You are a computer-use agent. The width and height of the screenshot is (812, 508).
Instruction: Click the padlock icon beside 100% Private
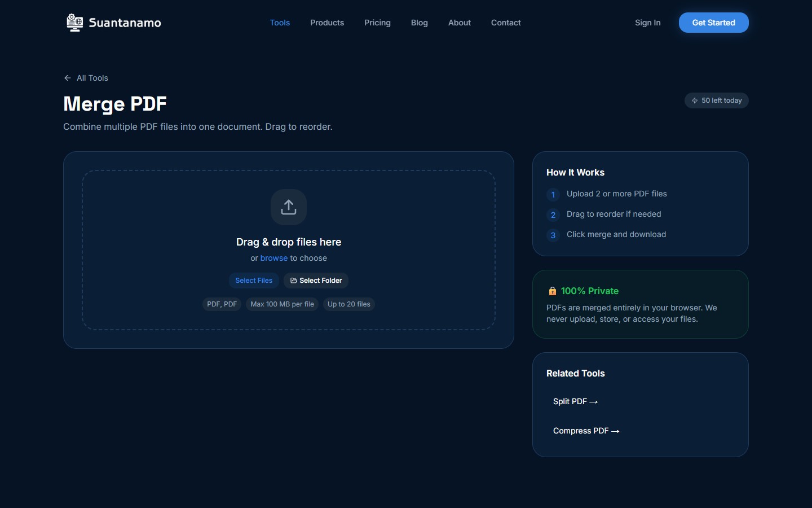pyautogui.click(x=553, y=291)
